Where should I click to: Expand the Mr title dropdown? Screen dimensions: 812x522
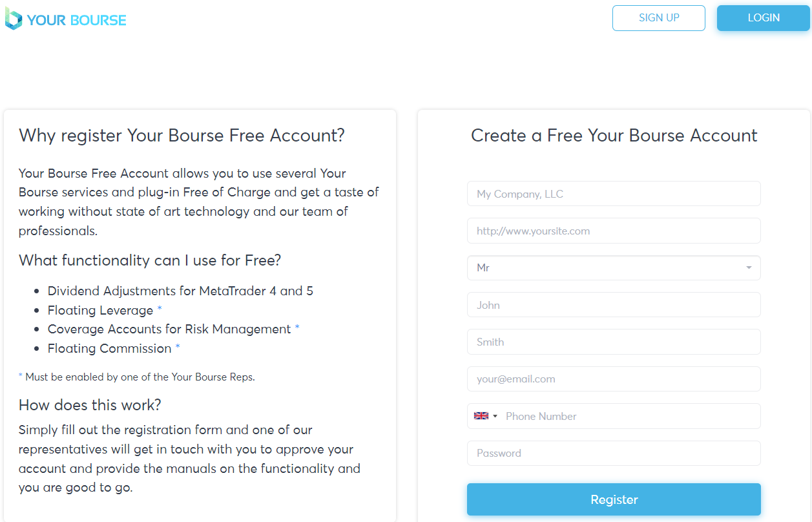coord(614,267)
